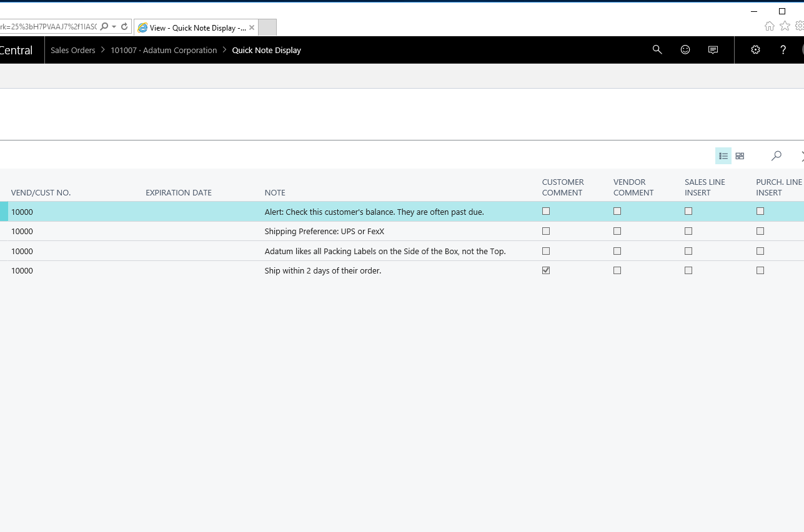Go to Sales Orders breadcrumb link
Image resolution: width=804 pixels, height=532 pixels.
point(73,50)
